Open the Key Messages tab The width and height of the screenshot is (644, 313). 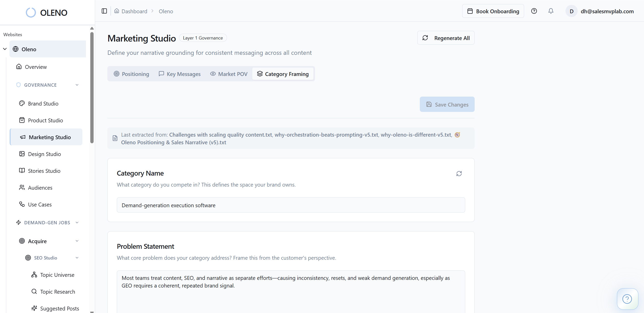pyautogui.click(x=180, y=74)
